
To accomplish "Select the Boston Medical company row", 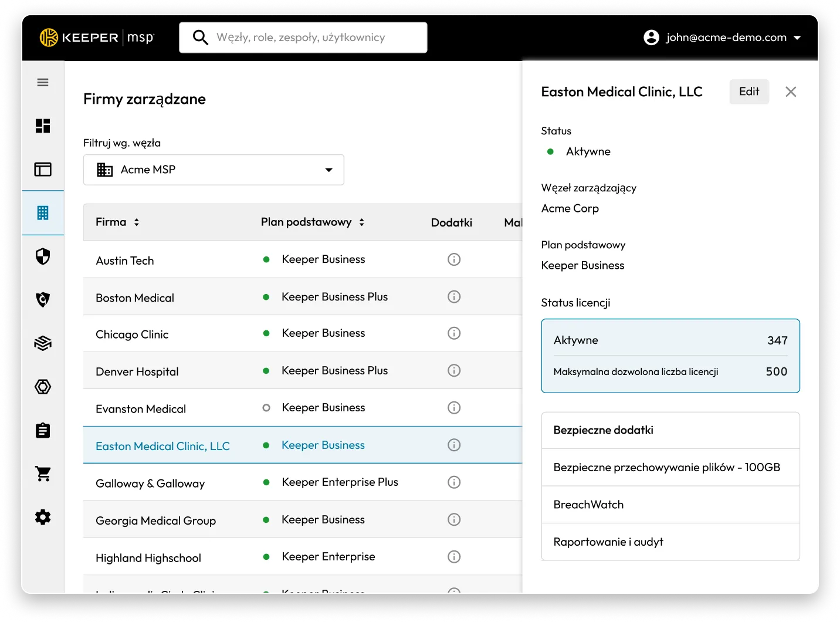I will (303, 297).
